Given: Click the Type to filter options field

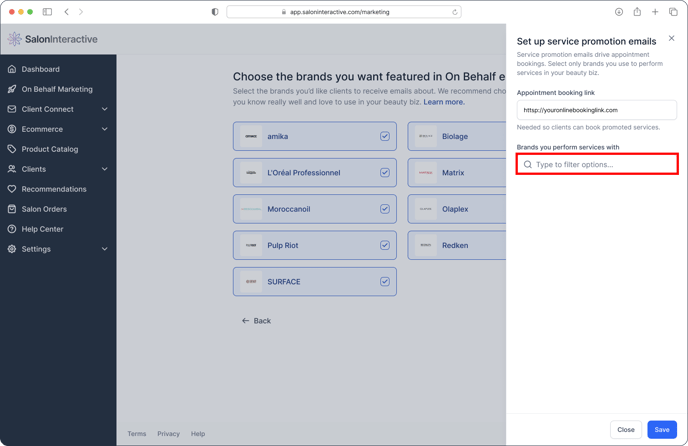Looking at the screenshot, I should (597, 164).
